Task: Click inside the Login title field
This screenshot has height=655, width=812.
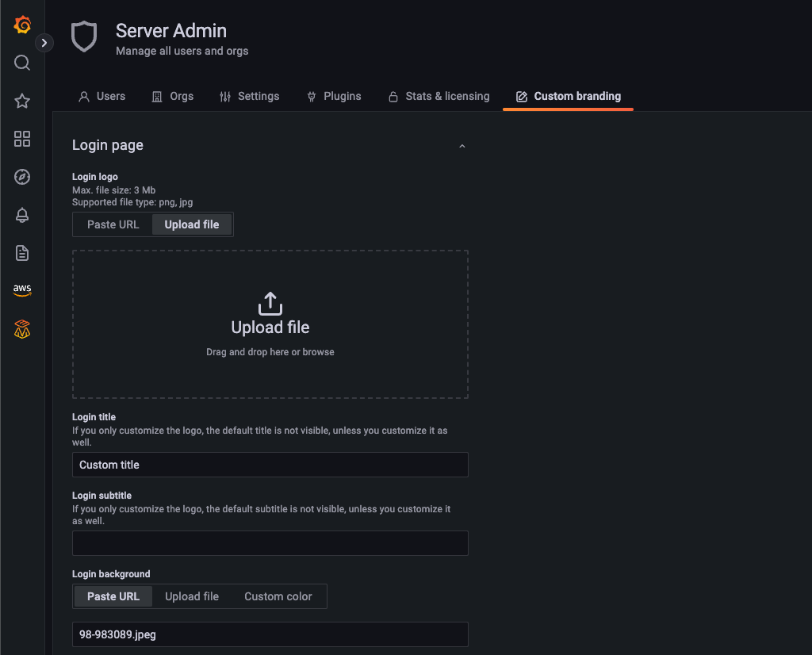Action: click(270, 465)
